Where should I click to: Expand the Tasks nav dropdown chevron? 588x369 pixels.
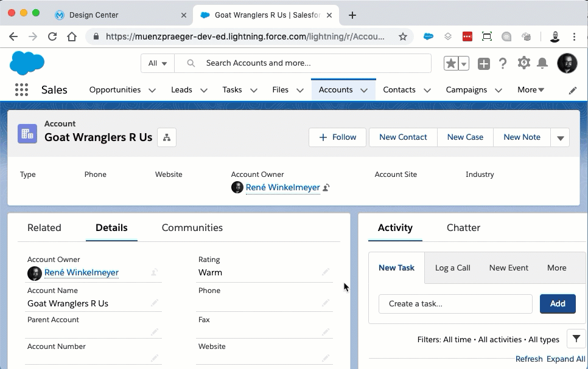pos(254,91)
